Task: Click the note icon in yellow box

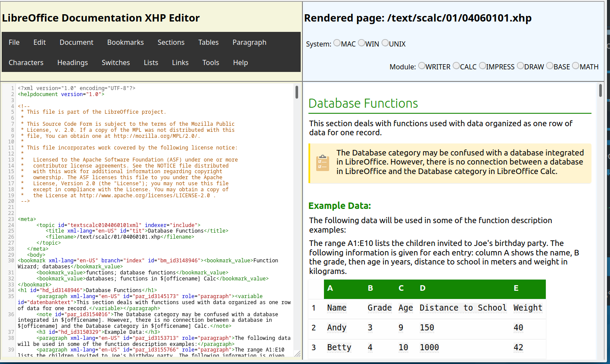Action: (x=322, y=163)
